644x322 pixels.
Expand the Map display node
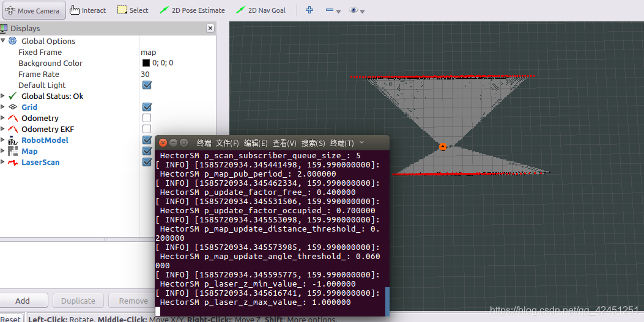click(3, 151)
